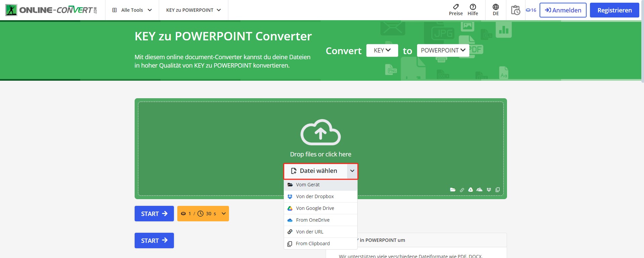644x258 pixels.
Task: Choose Von der URL option
Action: [321, 232]
